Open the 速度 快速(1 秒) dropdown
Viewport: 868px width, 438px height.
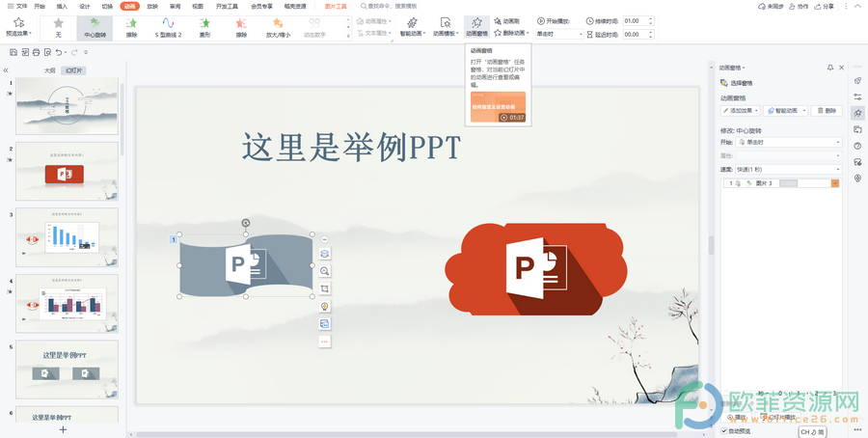point(788,170)
